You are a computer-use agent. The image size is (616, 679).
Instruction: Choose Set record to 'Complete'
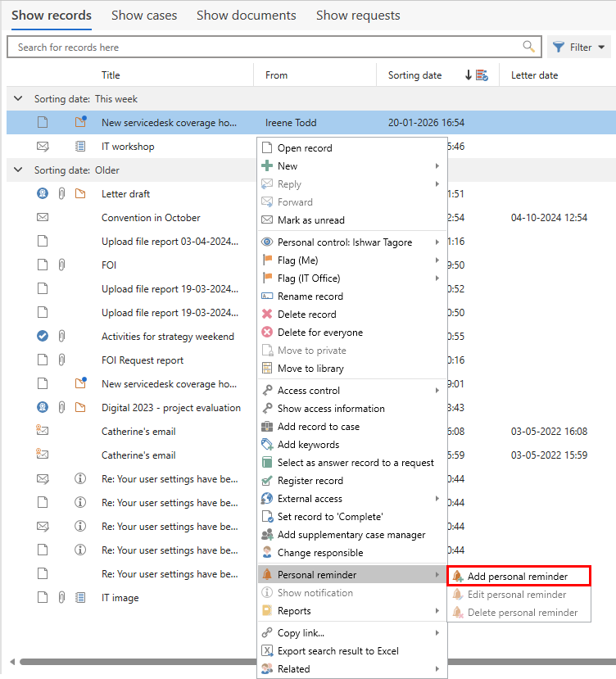coord(351,517)
